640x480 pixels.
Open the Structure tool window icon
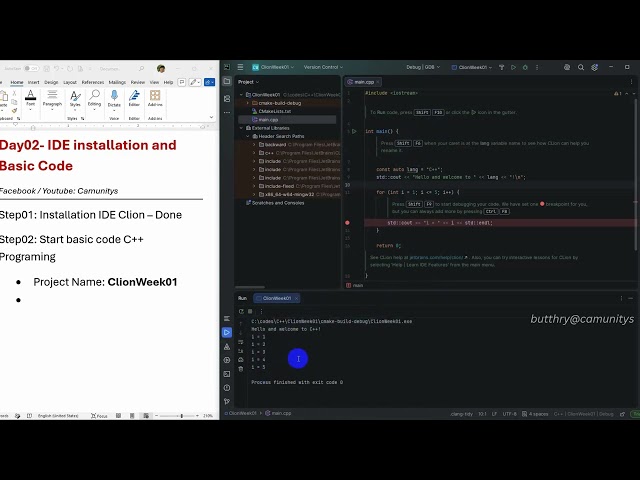click(x=227, y=98)
